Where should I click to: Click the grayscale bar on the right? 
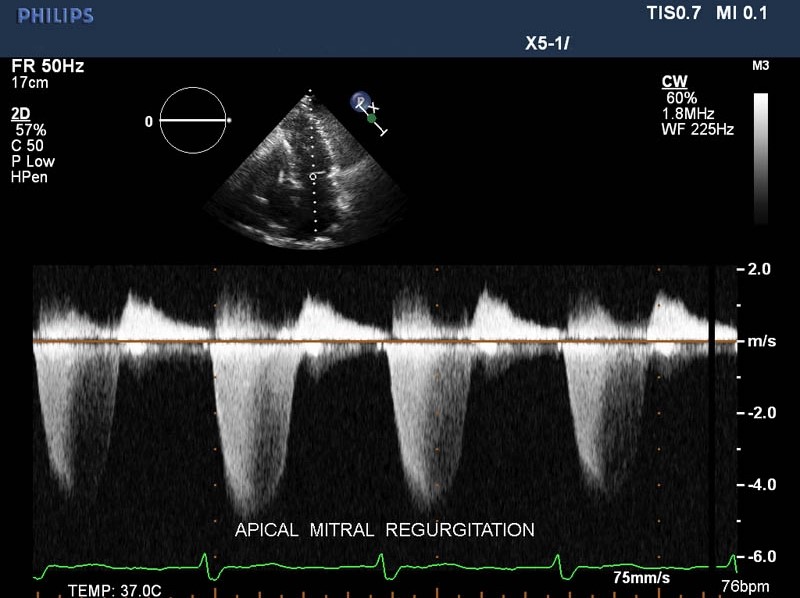761,157
